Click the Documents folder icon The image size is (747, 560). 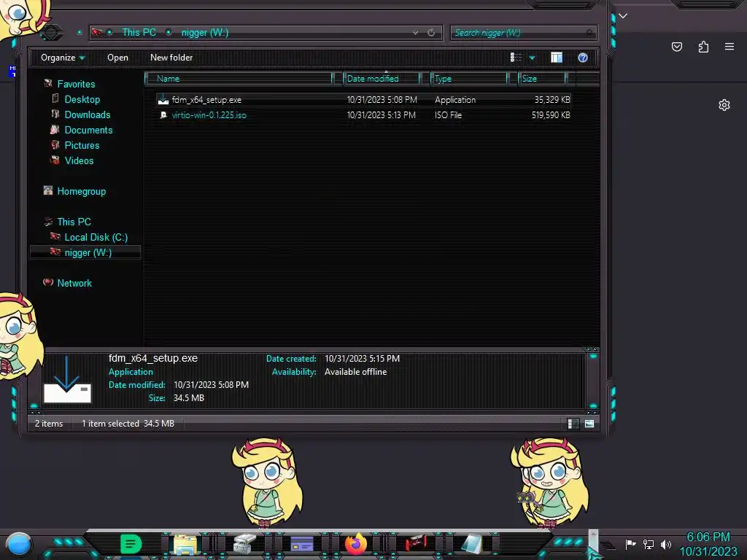coord(55,129)
